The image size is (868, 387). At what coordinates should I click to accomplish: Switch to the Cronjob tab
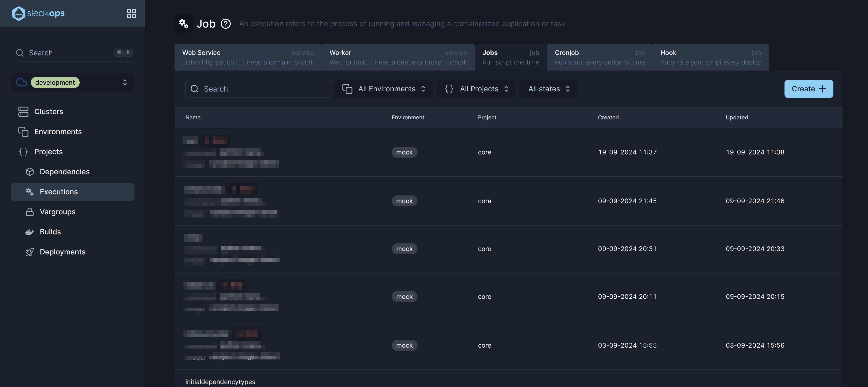pos(600,57)
